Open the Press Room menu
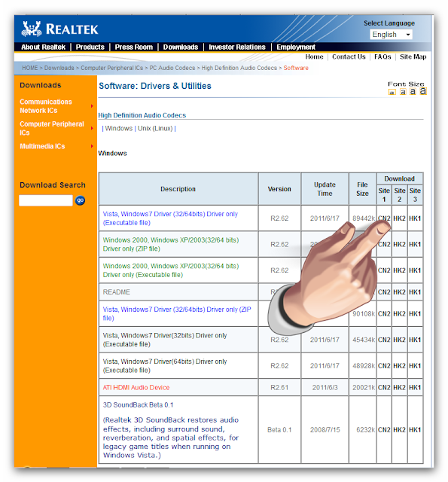This screenshot has width=448, height=482. click(134, 47)
